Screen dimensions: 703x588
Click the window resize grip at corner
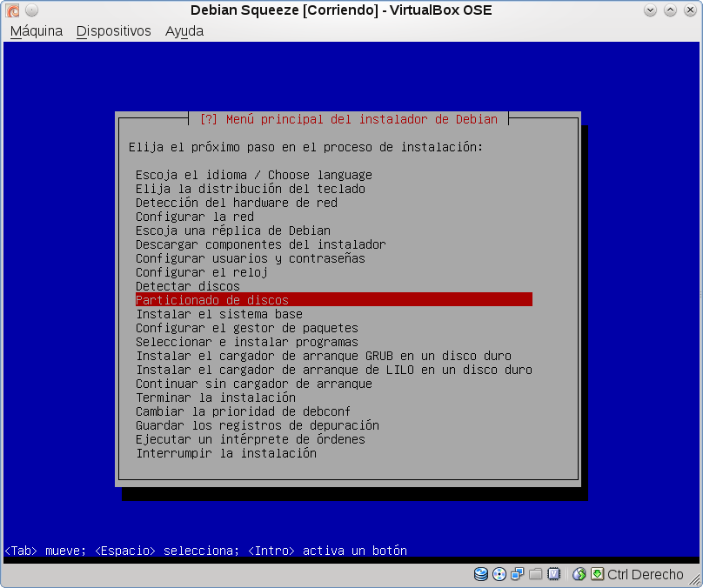point(694,579)
